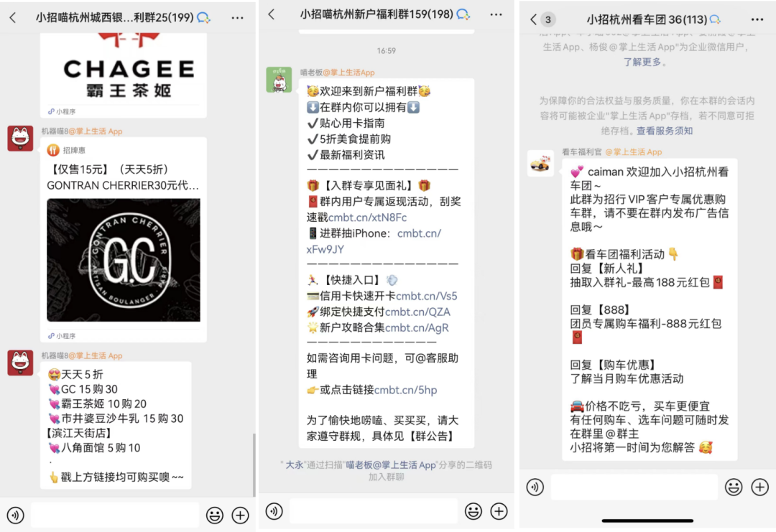Open GONTRAN CHERRIER logo image card
776x532 pixels.
click(x=124, y=260)
